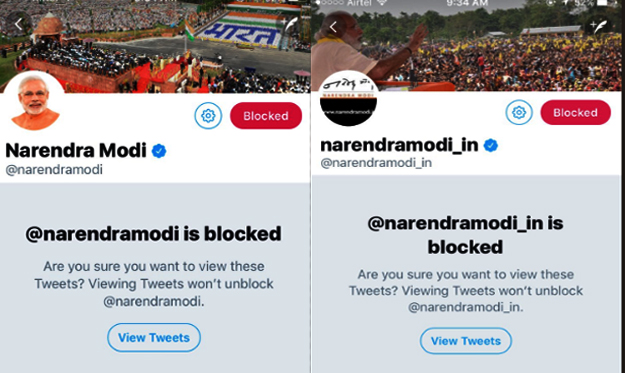Screen dimensions: 625x373
Task: Tap the back arrow on Narendra Modi profile
Action: point(18,25)
